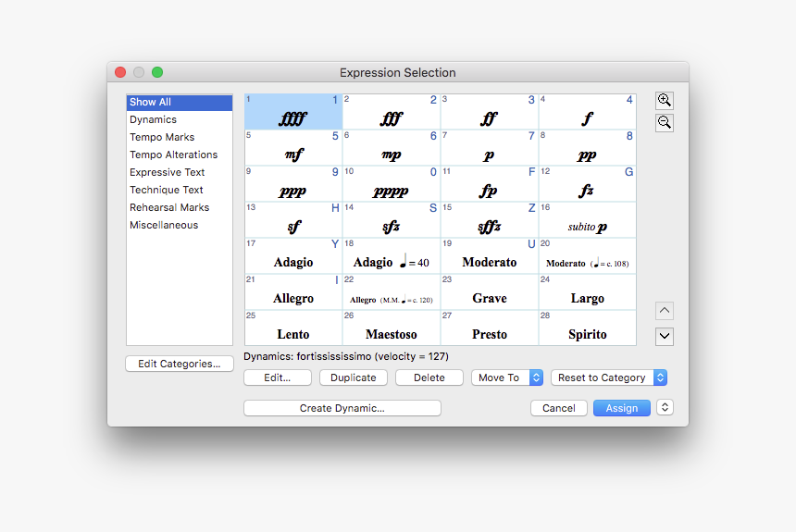Screen dimensions: 796x532
Task: Select the f dynamic in cell 4
Action: [588, 112]
